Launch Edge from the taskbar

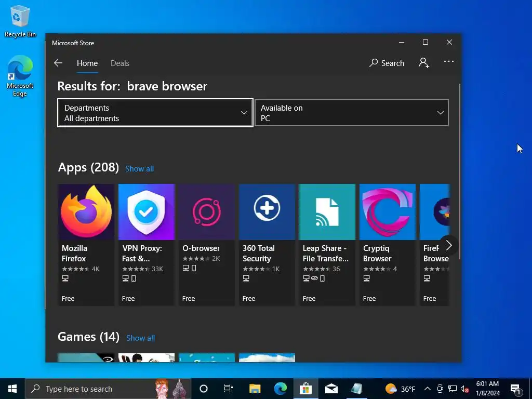280,389
